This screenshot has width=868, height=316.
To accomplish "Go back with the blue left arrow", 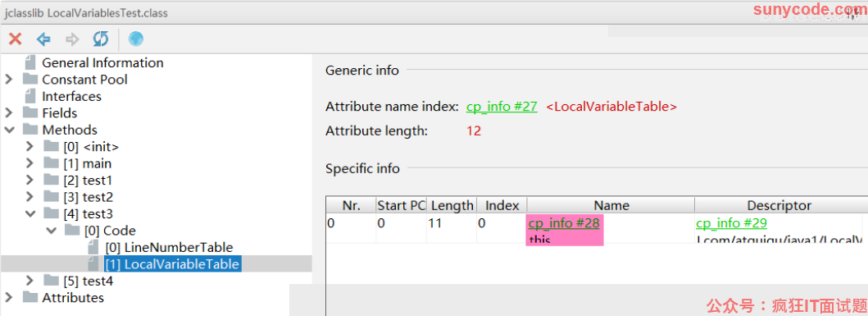I will 43,39.
